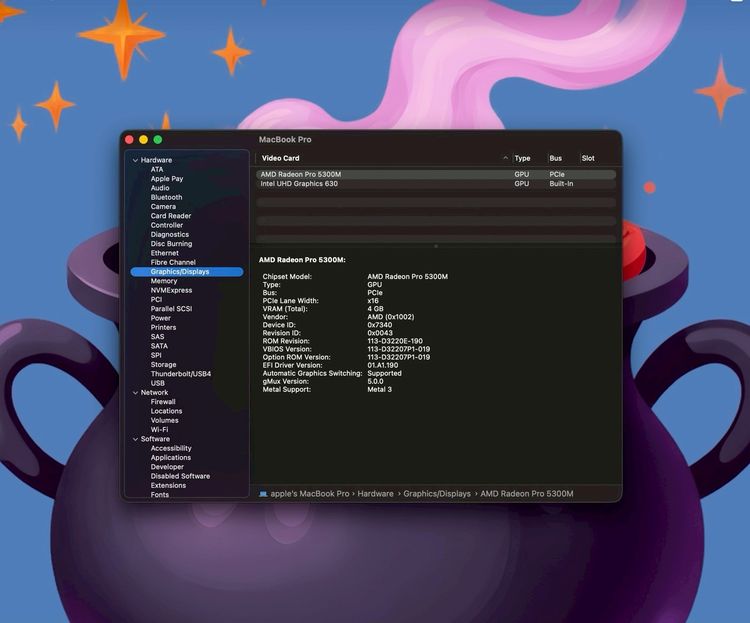Open Volumes under Network
Image resolution: width=750 pixels, height=623 pixels.
pyautogui.click(x=165, y=421)
